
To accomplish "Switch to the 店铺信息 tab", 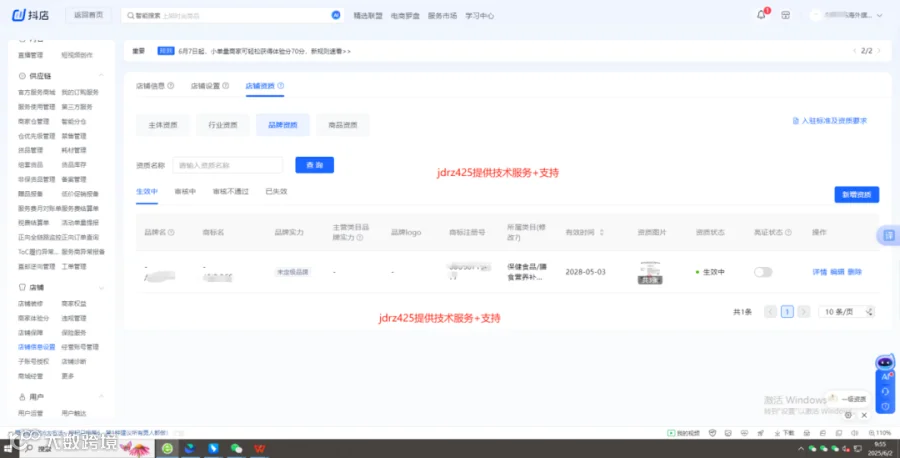I will pos(150,86).
